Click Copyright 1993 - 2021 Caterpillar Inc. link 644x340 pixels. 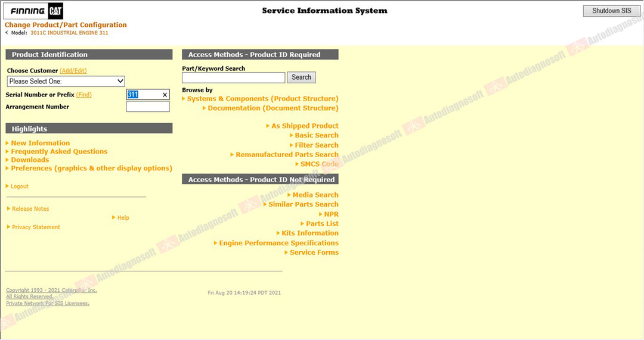click(51, 291)
